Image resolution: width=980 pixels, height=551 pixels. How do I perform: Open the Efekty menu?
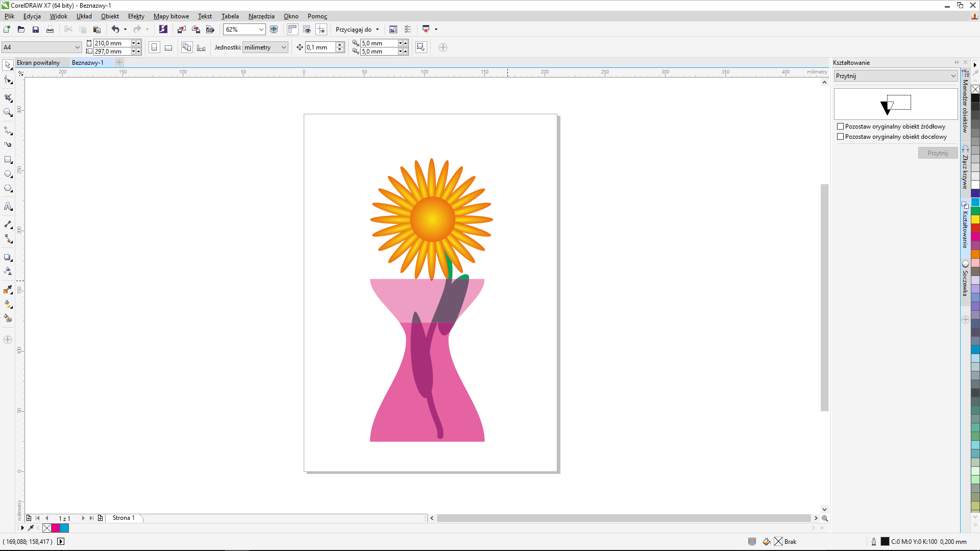pyautogui.click(x=136, y=16)
